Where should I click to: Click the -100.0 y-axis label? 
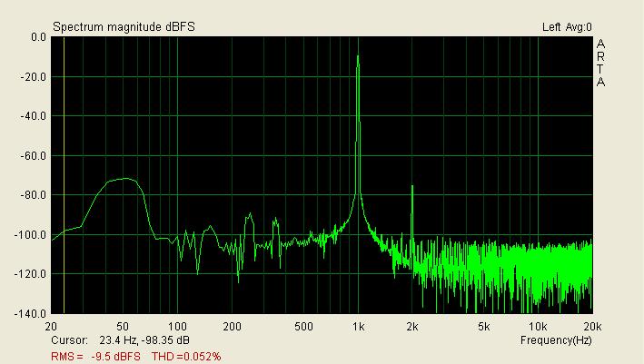click(31, 235)
